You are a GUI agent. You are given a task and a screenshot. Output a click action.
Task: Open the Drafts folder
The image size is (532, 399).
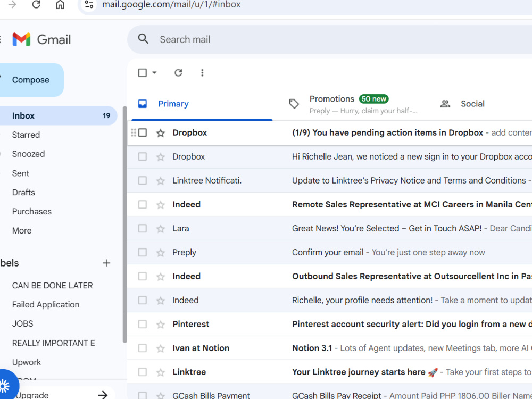pos(23,193)
